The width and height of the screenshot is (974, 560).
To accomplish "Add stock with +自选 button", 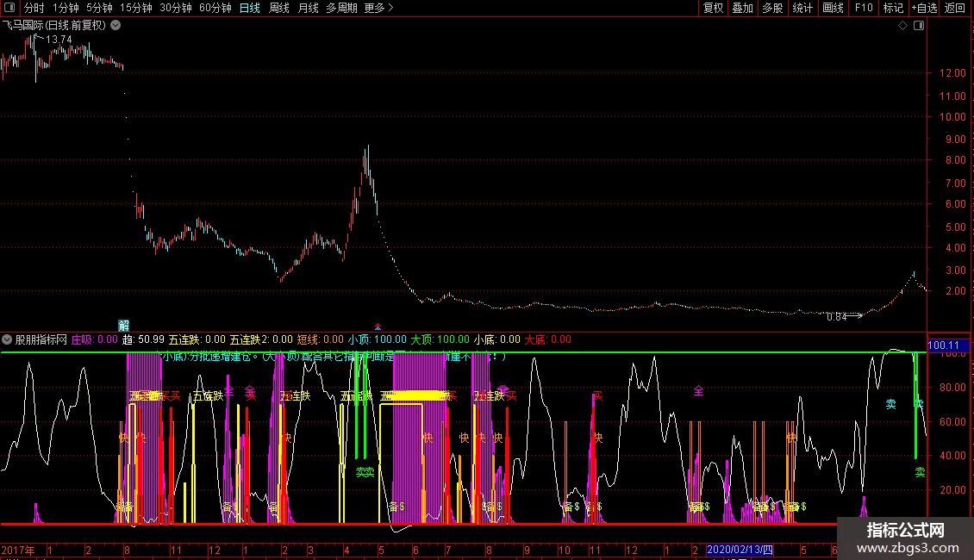I will [923, 9].
